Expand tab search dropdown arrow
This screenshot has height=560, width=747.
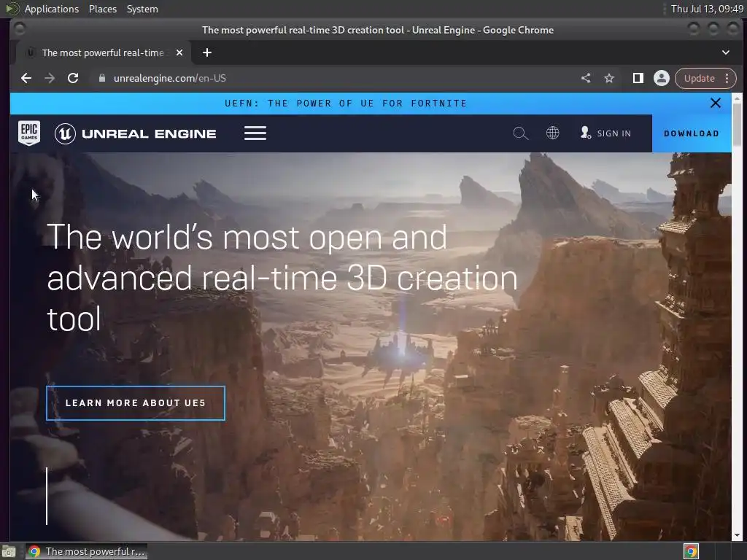point(725,52)
